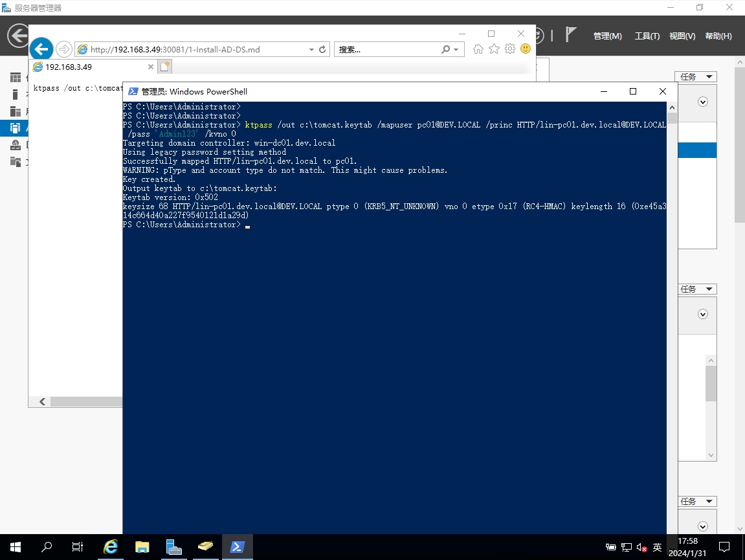Click in the IE search box 搜索...
Viewport: 745px width, 560px height.
point(387,49)
